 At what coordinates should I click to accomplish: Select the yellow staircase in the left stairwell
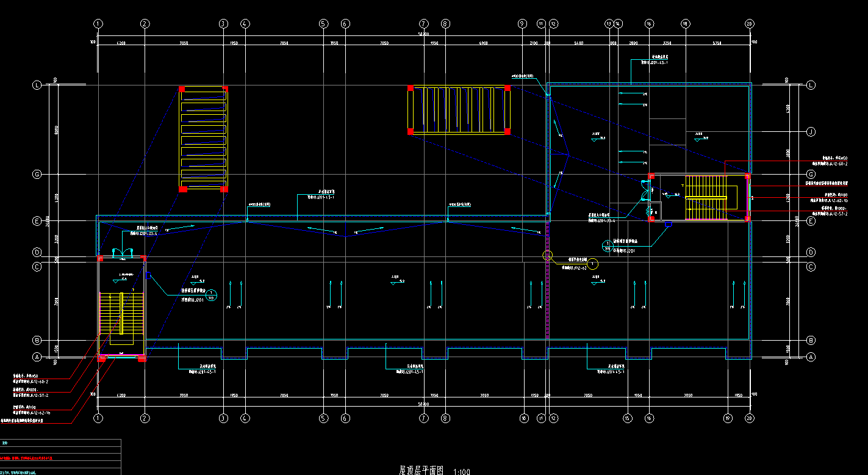pyautogui.click(x=122, y=313)
